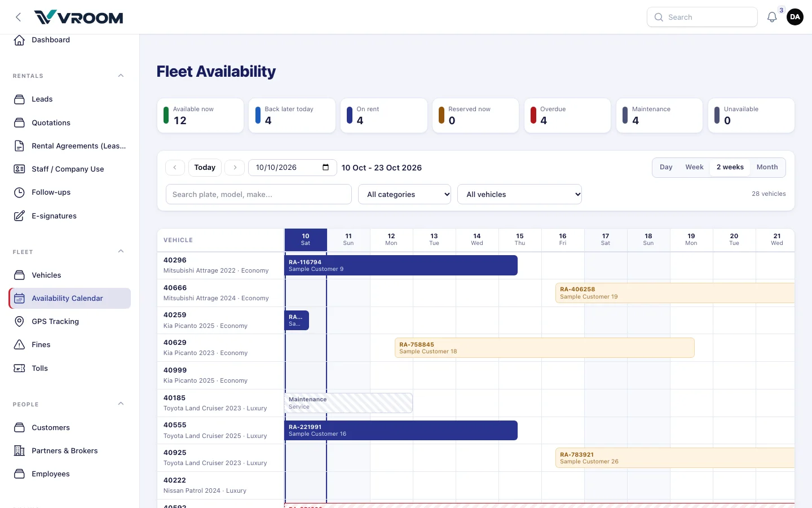The width and height of the screenshot is (812, 508).
Task: Open the DA user avatar menu
Action: [x=795, y=17]
